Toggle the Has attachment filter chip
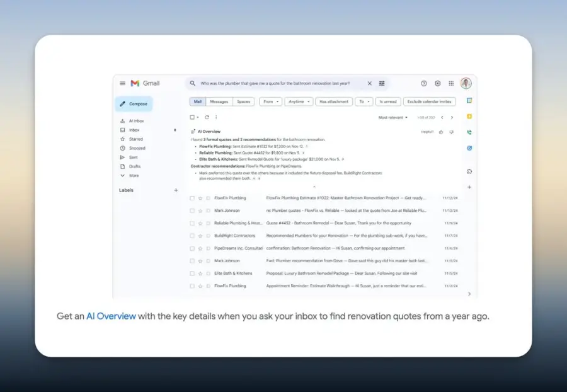The height and width of the screenshot is (392, 567). [x=334, y=101]
